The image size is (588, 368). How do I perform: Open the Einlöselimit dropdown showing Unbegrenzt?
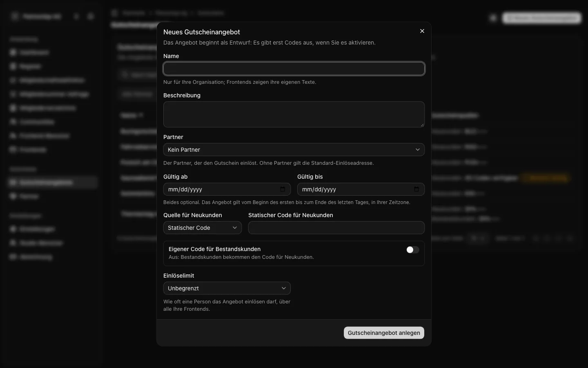coord(227,288)
